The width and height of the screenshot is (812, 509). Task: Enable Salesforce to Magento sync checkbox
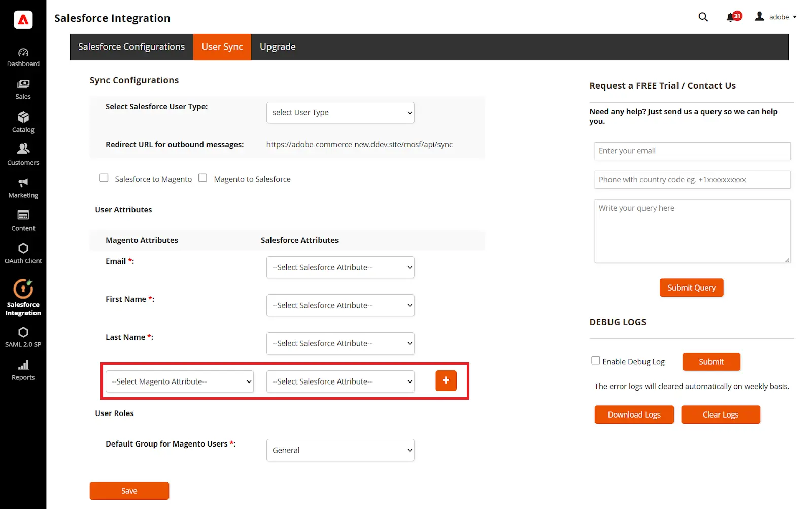click(104, 178)
